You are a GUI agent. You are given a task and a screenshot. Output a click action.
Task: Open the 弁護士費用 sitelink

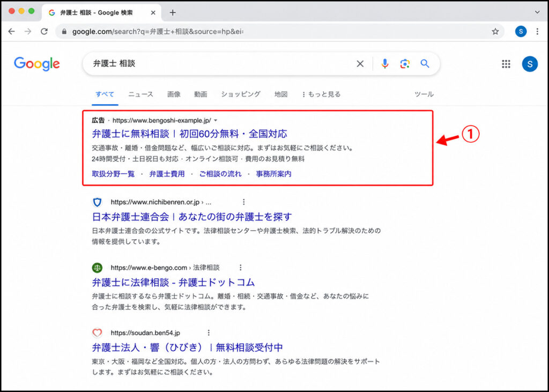coord(167,174)
